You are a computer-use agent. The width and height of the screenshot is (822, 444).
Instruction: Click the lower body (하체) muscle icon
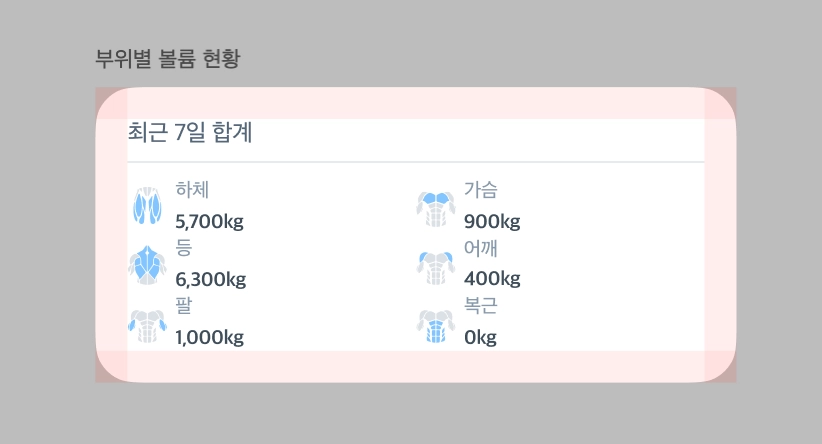[x=147, y=206]
